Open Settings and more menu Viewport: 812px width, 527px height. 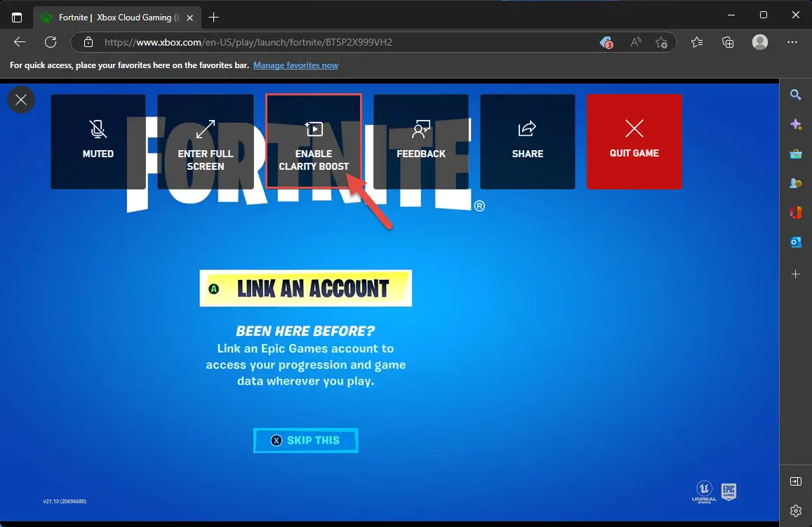point(792,42)
